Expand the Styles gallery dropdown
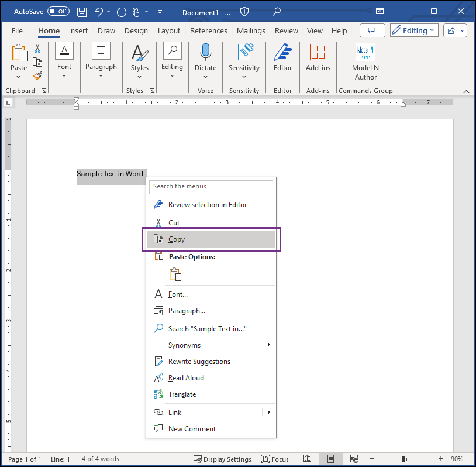The width and height of the screenshot is (476, 467). pos(139,77)
